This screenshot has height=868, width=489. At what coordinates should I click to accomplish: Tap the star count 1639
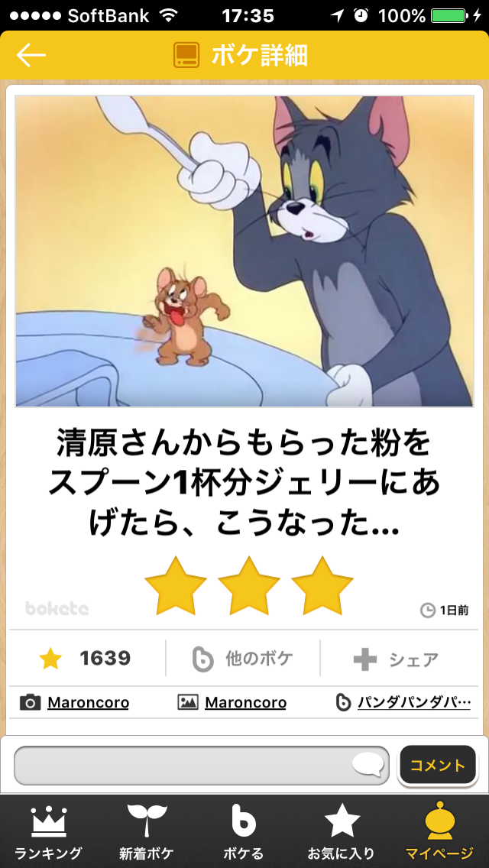tap(105, 658)
